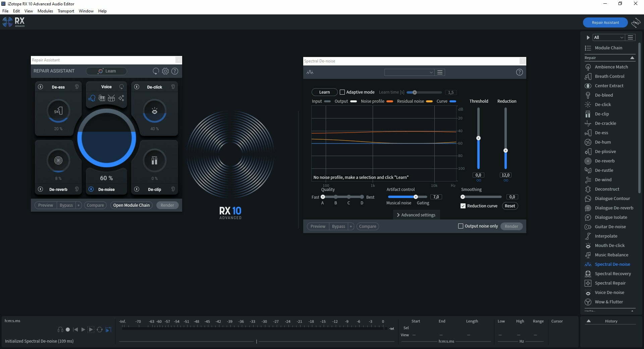Open the Repair Assistant settings gear
The image size is (644, 349).
tap(165, 71)
